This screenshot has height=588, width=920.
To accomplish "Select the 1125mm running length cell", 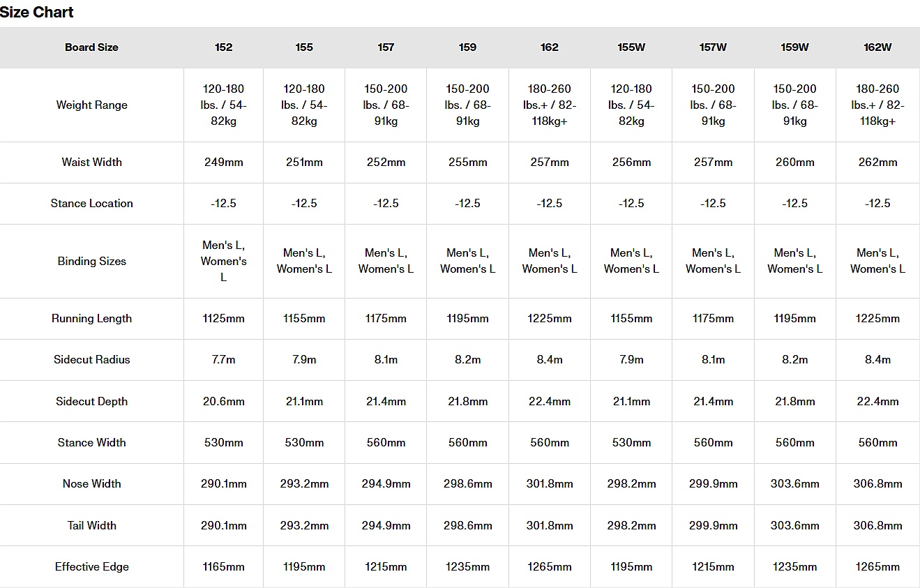I will [x=223, y=318].
